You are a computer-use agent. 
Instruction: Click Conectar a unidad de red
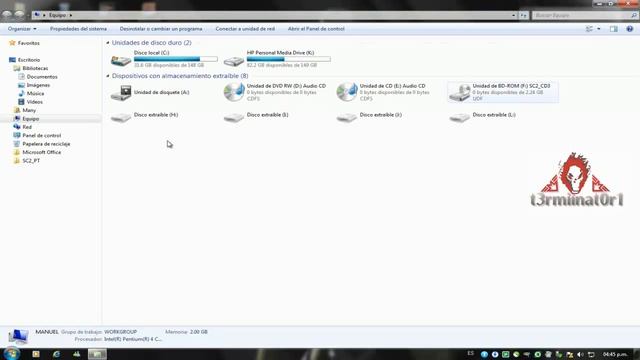(x=245, y=29)
